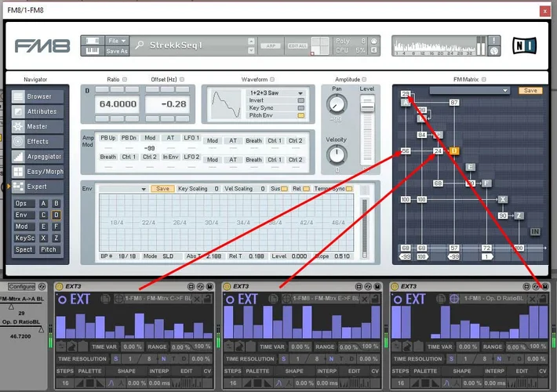
Task: Open the 1+2+3 Saw waveform dropdown
Action: tap(275, 93)
